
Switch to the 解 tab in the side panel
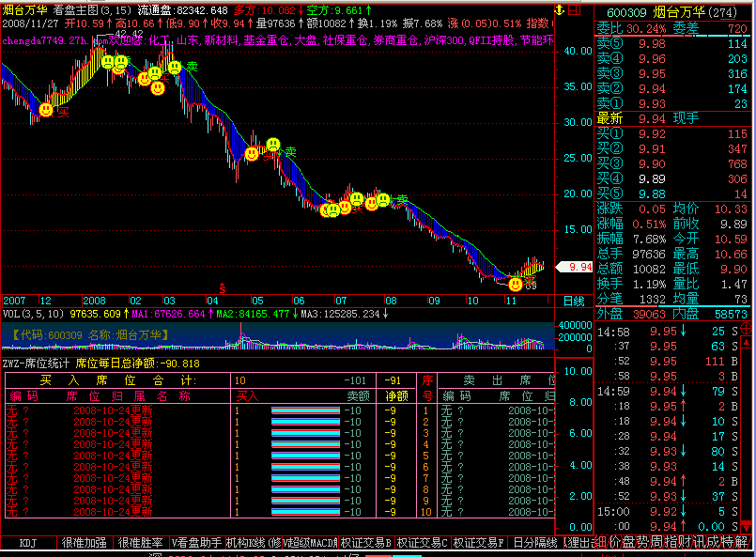coord(741,542)
